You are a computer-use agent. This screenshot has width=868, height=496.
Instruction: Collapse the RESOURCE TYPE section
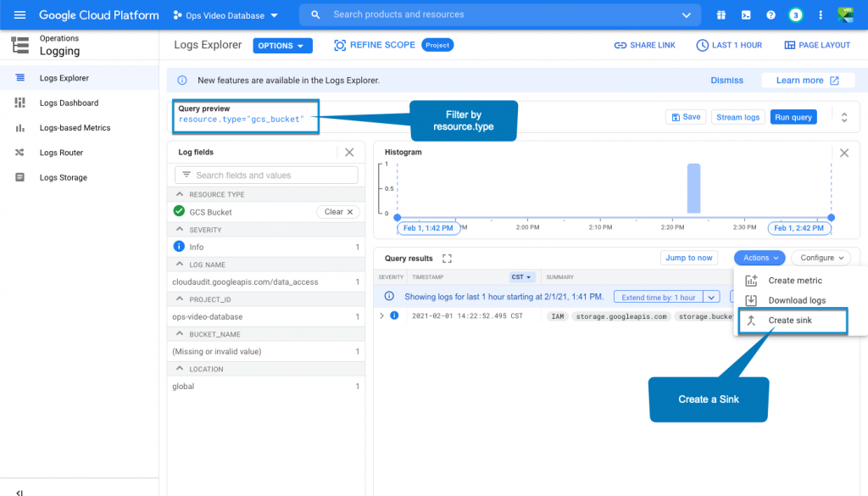tap(180, 194)
